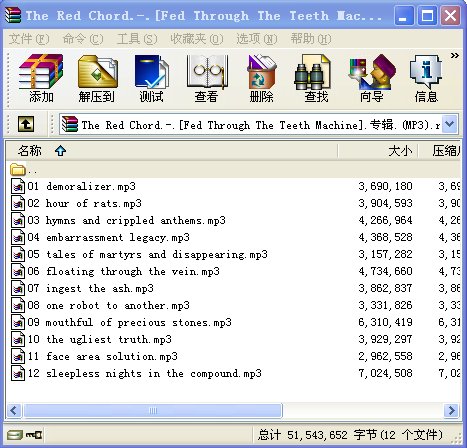Click icon of 06 floating through the vein.mp3
467x448 pixels.
(x=18, y=271)
